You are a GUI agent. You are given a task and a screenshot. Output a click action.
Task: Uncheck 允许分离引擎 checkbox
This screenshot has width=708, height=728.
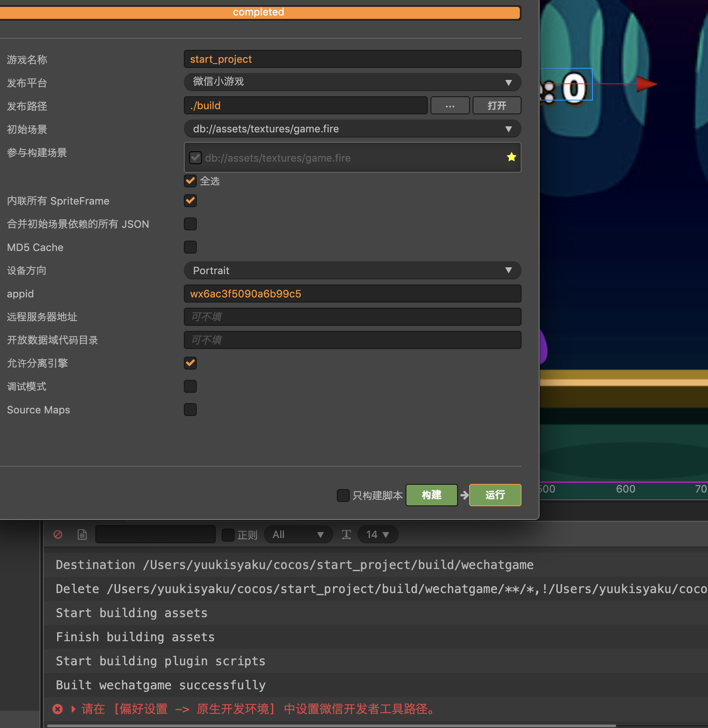(190, 363)
